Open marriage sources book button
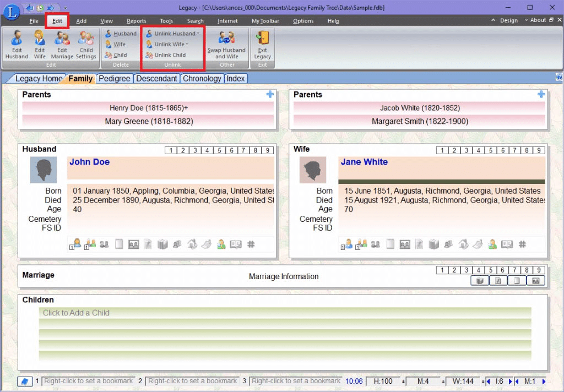 480,281
